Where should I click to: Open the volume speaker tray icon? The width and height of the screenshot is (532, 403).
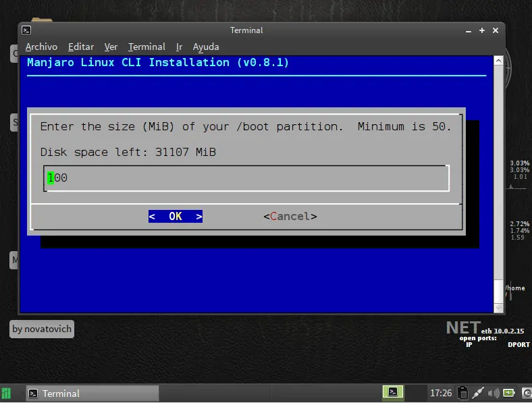point(494,393)
